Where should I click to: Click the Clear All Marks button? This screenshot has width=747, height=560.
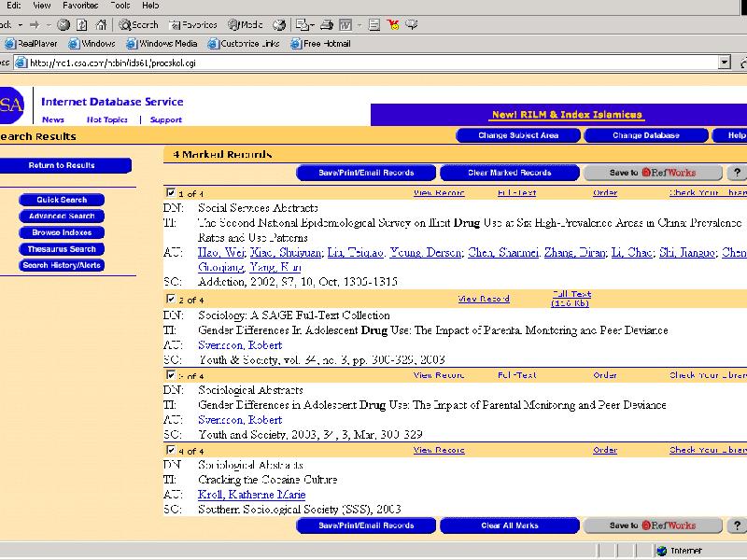tap(510, 525)
